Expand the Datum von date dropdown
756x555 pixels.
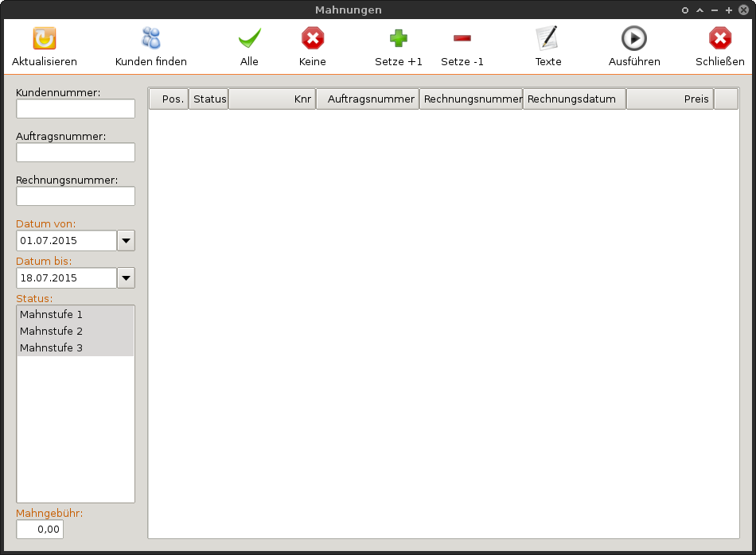point(126,240)
